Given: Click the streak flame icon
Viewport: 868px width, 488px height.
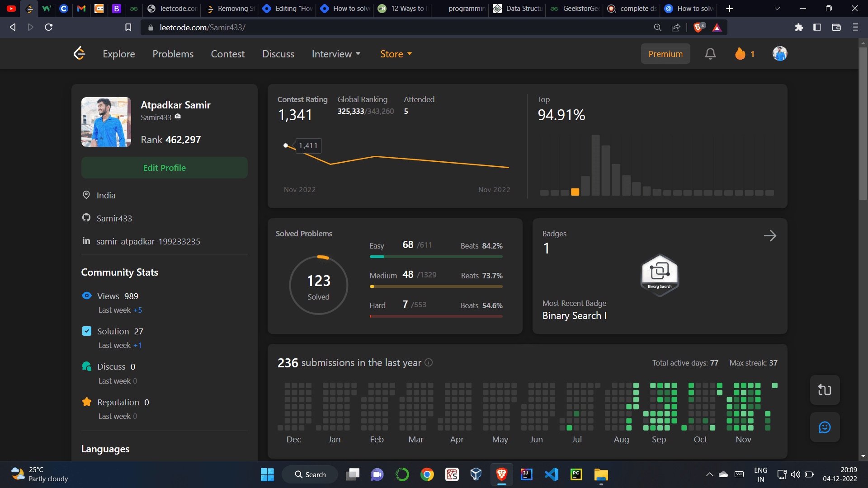Looking at the screenshot, I should pyautogui.click(x=740, y=54).
